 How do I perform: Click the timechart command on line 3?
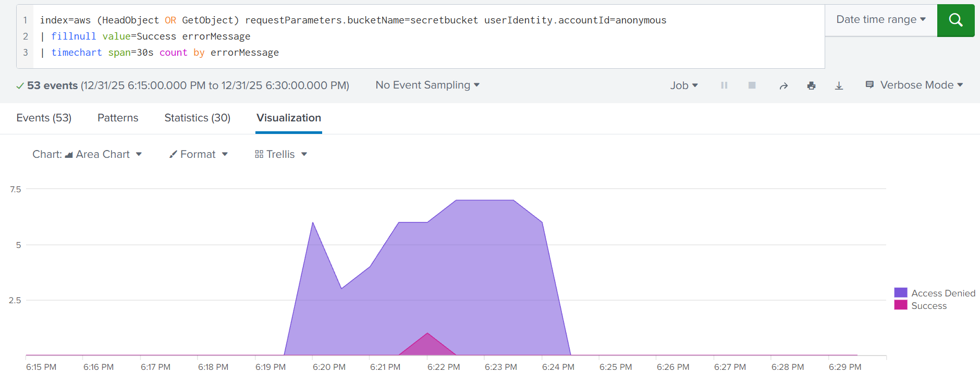77,53
